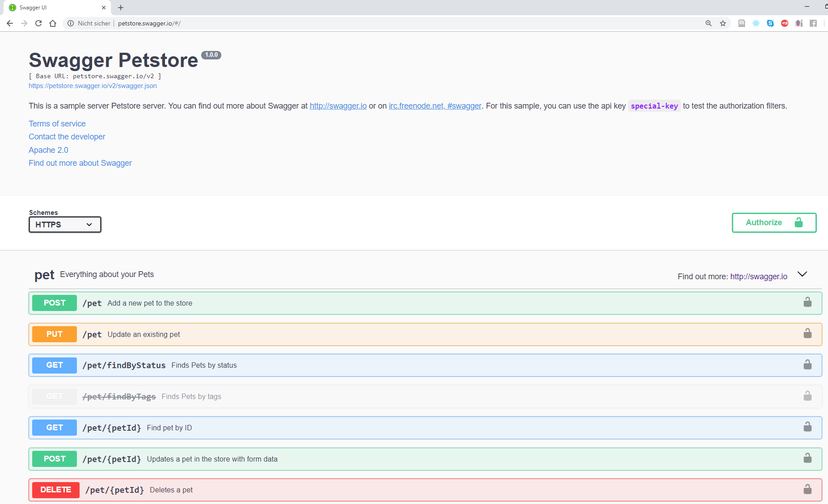Screen dimensions: 828x504
Task: Open the React developer tools extension icon
Action: click(756, 23)
